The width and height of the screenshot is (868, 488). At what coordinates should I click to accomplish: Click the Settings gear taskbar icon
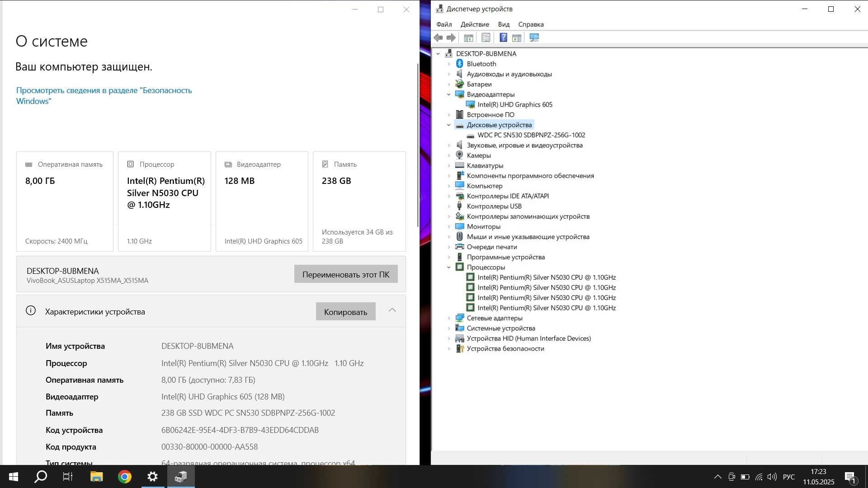[153, 477]
